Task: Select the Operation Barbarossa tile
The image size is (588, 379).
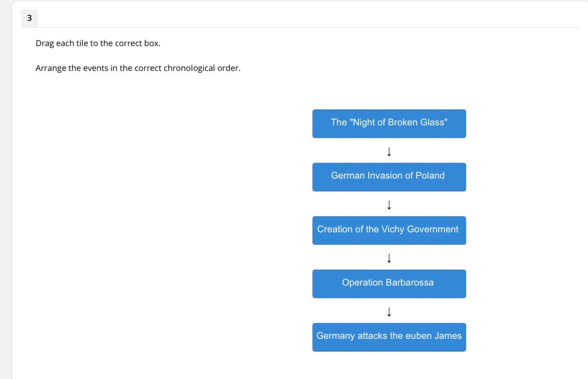Action: [389, 283]
